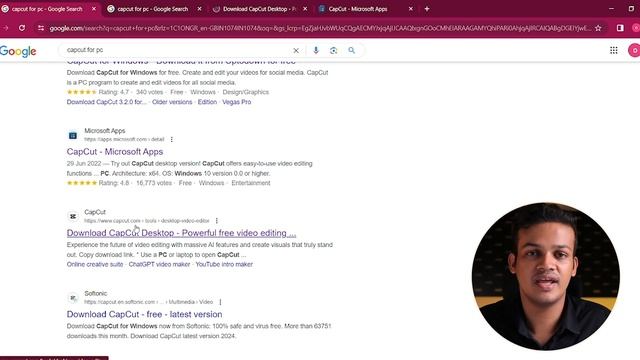The width and height of the screenshot is (640, 360).
Task: Open a new browser tab
Action: tap(427, 9)
